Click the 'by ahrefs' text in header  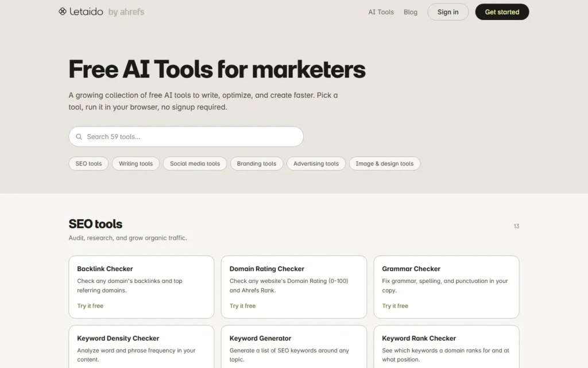point(126,12)
